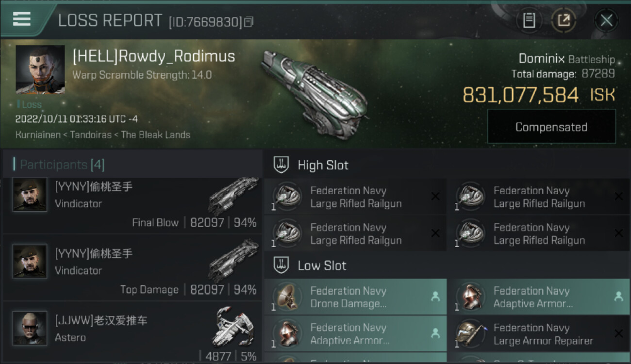The width and height of the screenshot is (631, 364).
Task: Click the Kurniainen system location link
Action: [x=38, y=135]
